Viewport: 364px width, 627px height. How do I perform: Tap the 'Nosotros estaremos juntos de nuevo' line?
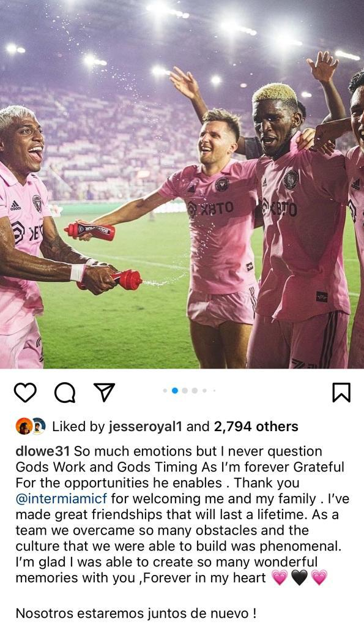click(x=136, y=614)
